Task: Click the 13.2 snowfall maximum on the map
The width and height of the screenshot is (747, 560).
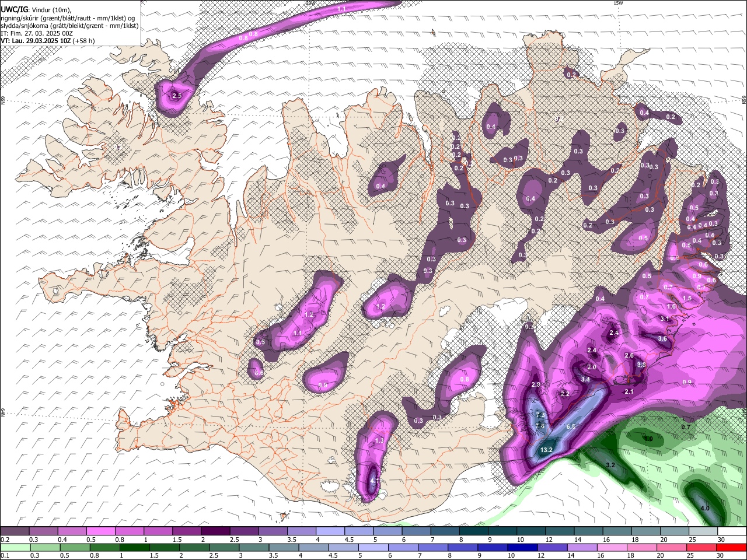Action: click(546, 450)
